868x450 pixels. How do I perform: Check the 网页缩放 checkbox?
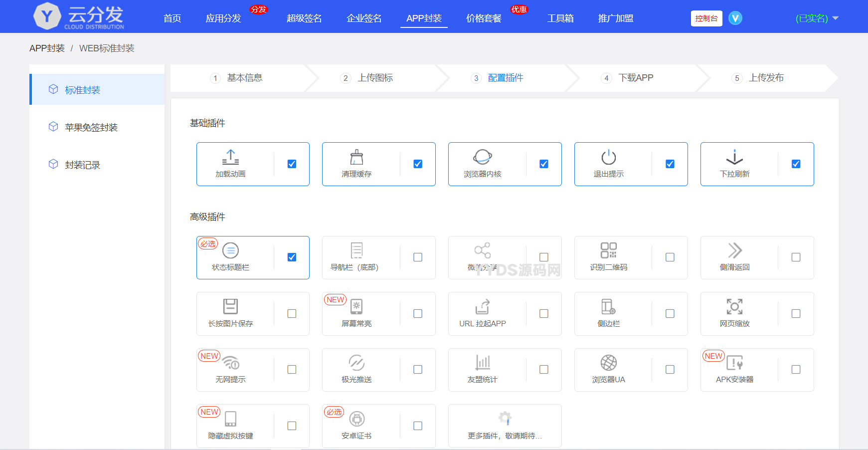[796, 313]
